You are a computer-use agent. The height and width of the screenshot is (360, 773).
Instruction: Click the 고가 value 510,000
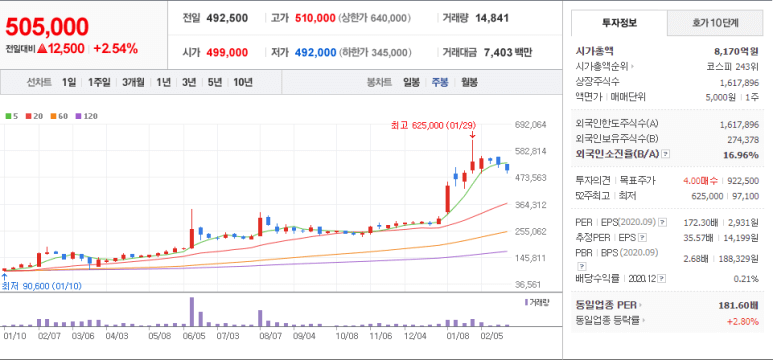coord(315,18)
